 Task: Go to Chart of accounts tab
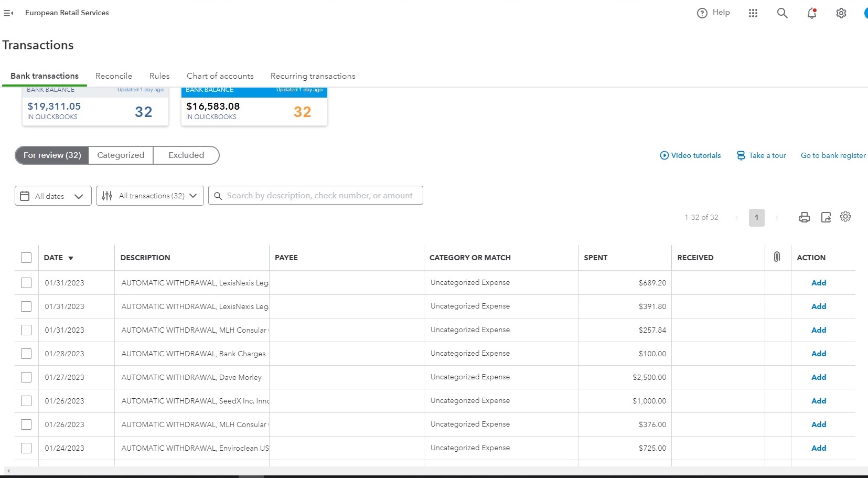(220, 76)
